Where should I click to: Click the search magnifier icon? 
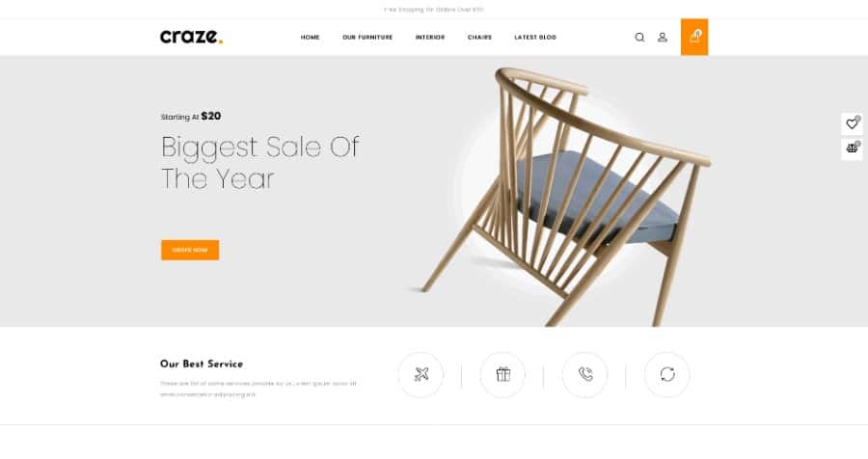click(x=639, y=37)
